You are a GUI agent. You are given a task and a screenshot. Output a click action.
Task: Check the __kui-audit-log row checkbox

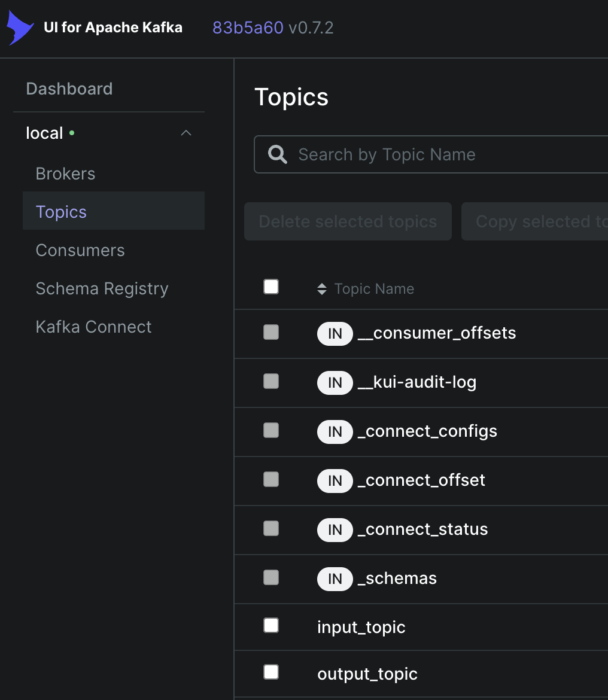(x=271, y=381)
